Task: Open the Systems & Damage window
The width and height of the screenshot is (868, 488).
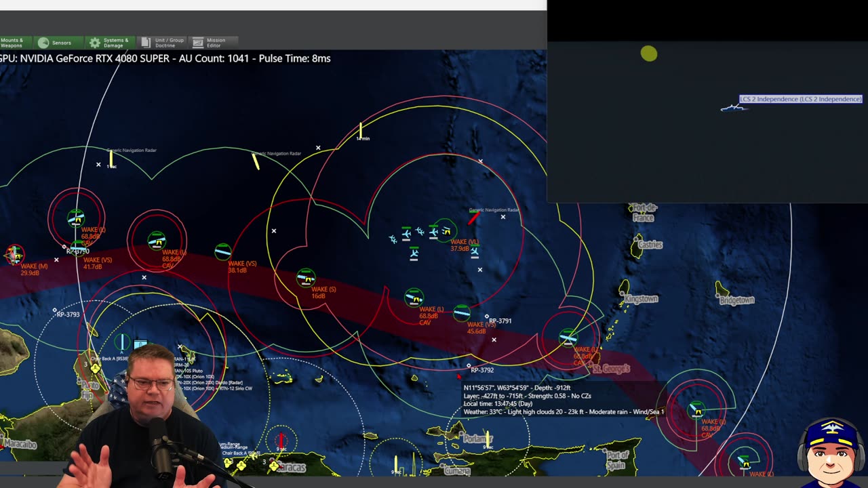Action: click(109, 43)
